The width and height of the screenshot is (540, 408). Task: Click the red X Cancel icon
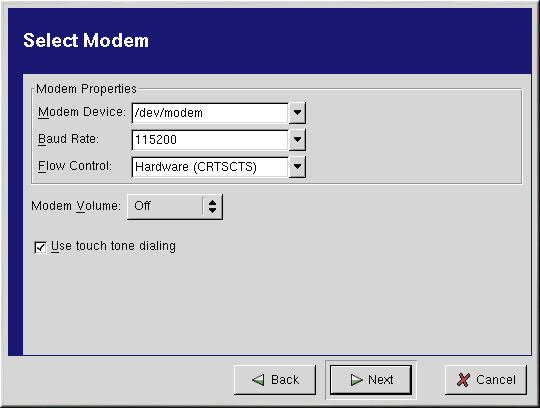[463, 380]
